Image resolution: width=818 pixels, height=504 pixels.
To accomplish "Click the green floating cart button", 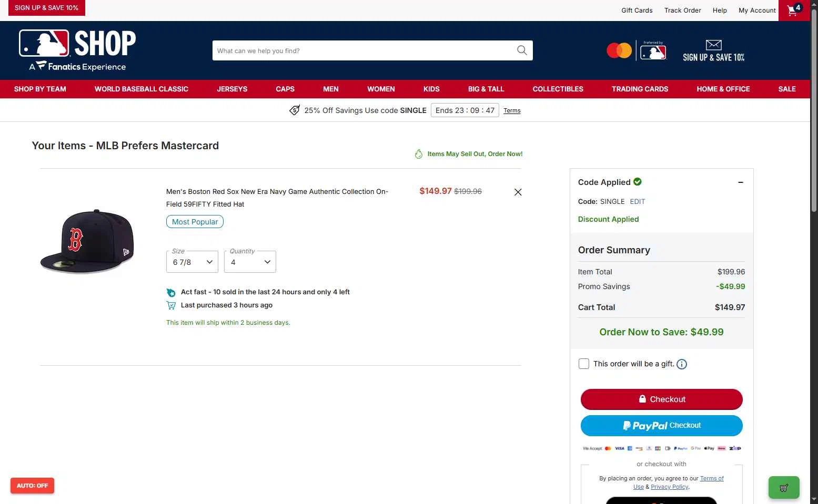I will click(x=784, y=488).
